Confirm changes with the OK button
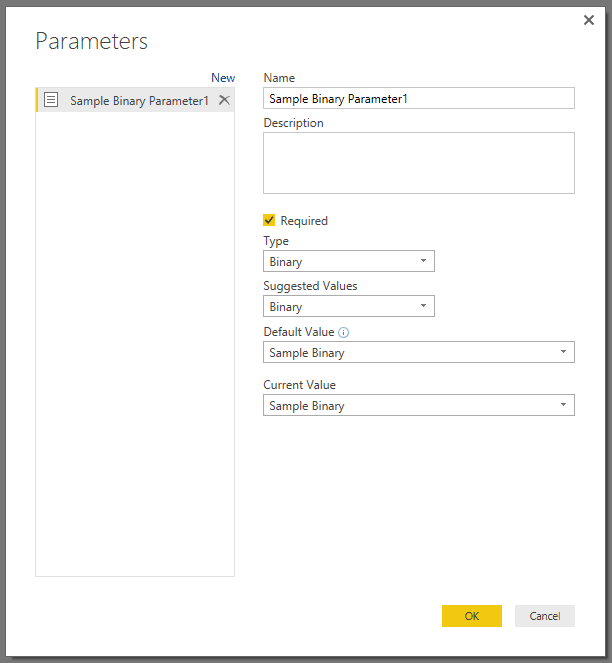This screenshot has height=663, width=612. pos(471,616)
